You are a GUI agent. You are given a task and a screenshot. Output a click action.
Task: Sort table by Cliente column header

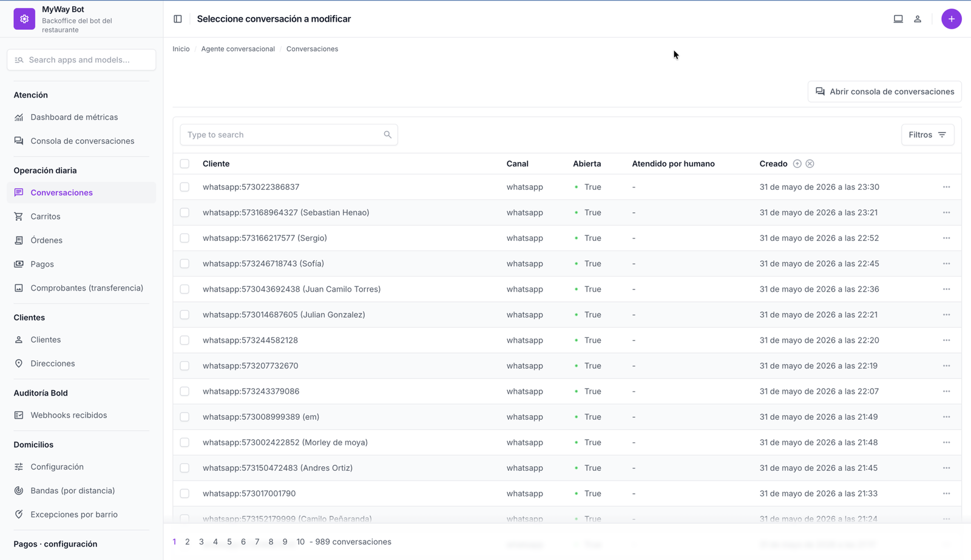click(x=216, y=164)
